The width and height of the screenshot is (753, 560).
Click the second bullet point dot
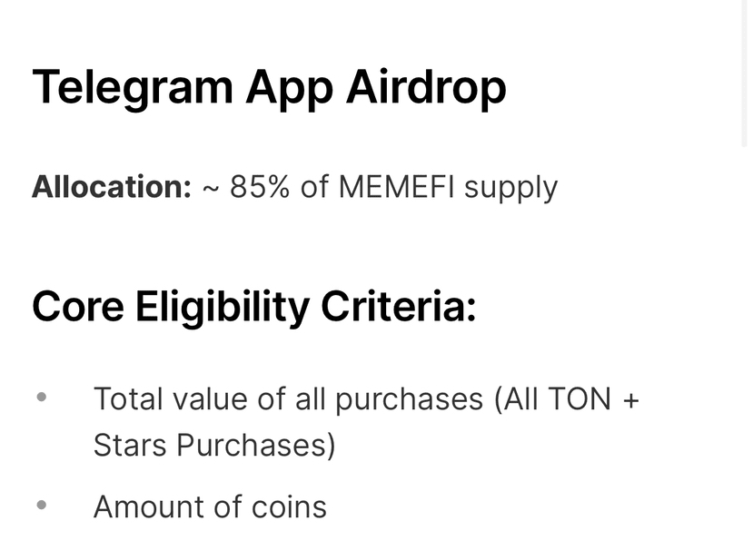coord(41,504)
